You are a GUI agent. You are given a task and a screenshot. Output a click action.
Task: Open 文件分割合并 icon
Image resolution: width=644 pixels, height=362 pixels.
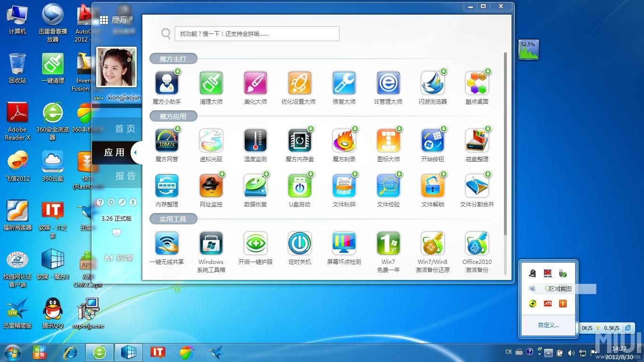[x=477, y=186]
